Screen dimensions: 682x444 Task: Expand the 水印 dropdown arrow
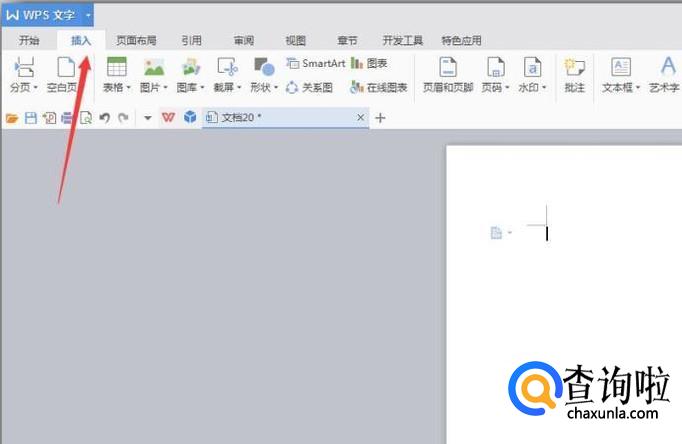(x=544, y=88)
